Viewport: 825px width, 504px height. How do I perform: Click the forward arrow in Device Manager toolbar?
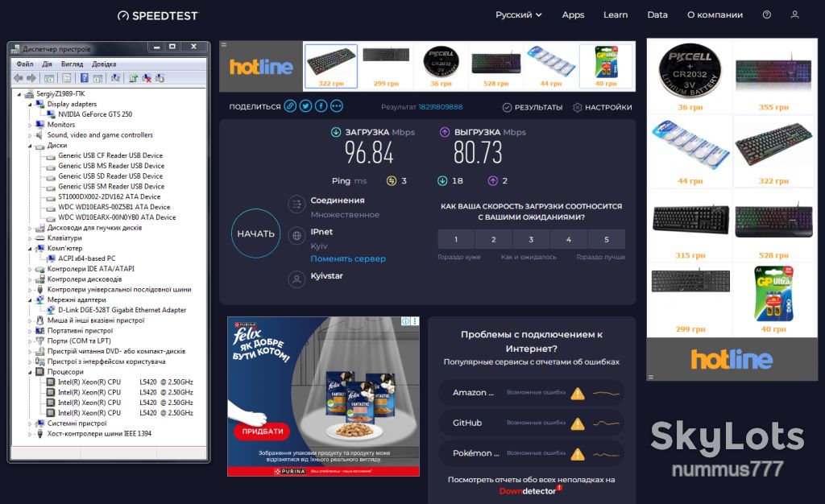(x=31, y=78)
